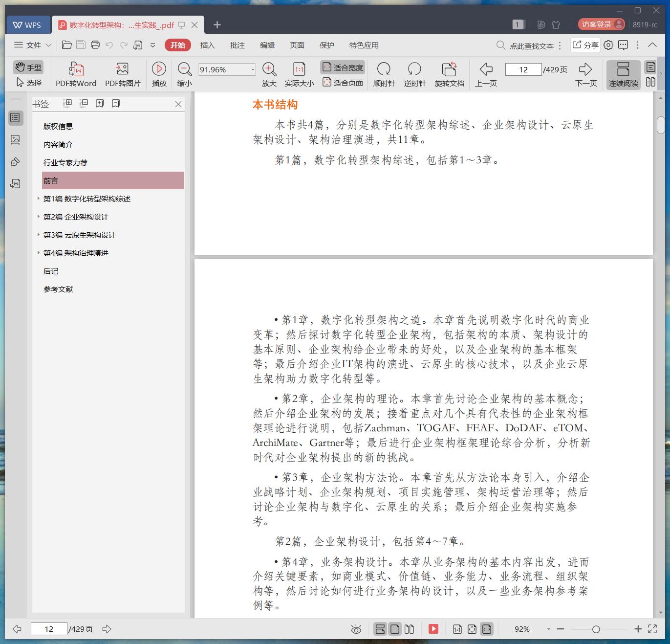The height and width of the screenshot is (644, 670).
Task: Go to previous page with 上一页 arrow
Action: click(486, 74)
